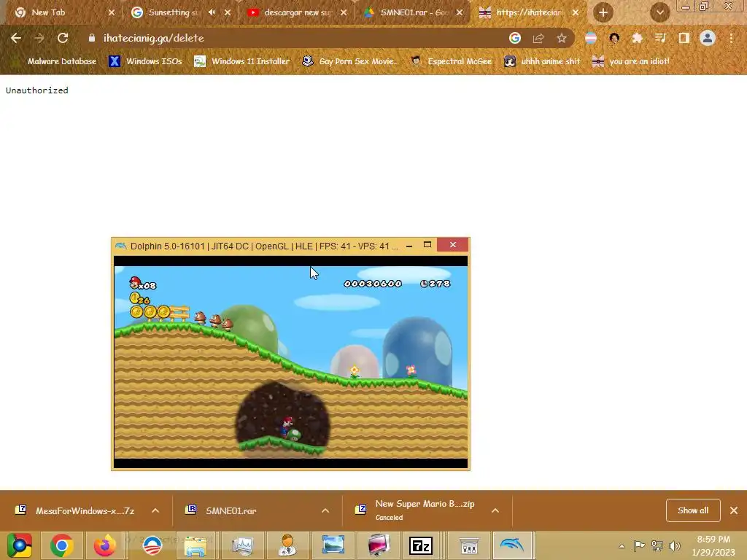
Task: Open the MesaForWindows-x...7z download
Action: [x=75, y=510]
